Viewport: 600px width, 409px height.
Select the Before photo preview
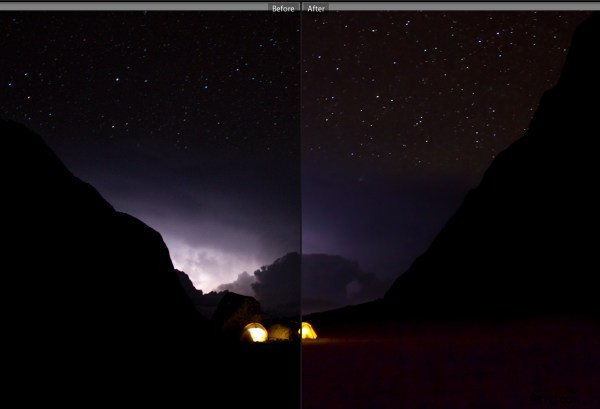pyautogui.click(x=150, y=210)
